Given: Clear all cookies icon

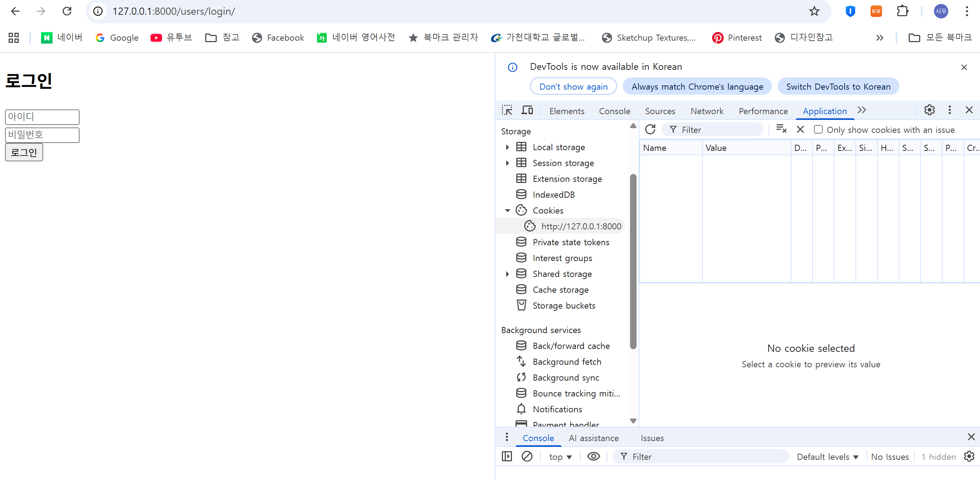Looking at the screenshot, I should (x=781, y=129).
